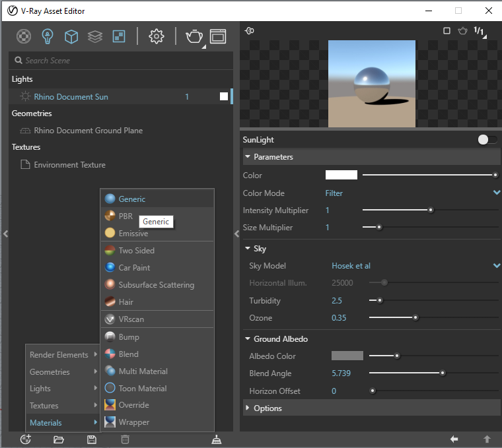Open the Lights submenu

point(63,389)
